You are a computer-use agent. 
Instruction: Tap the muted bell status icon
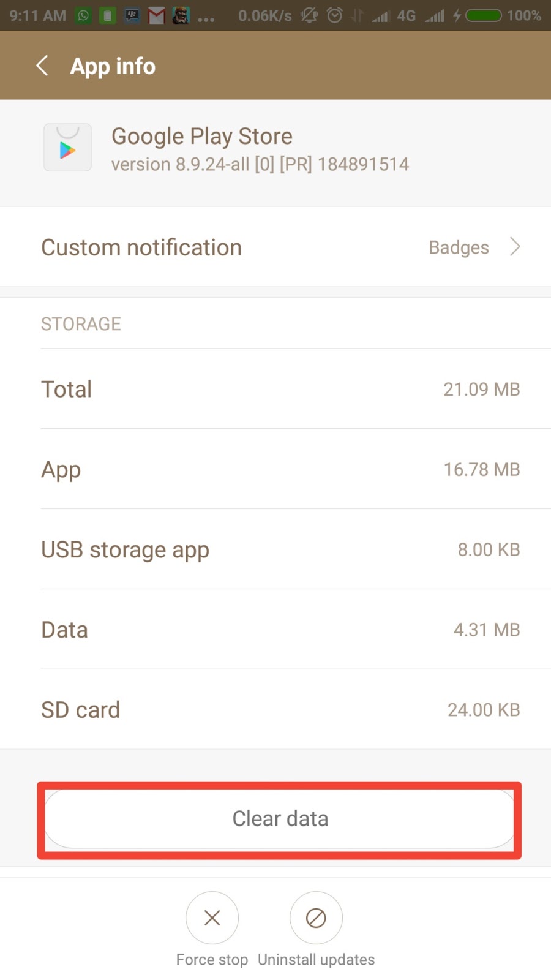[309, 15]
